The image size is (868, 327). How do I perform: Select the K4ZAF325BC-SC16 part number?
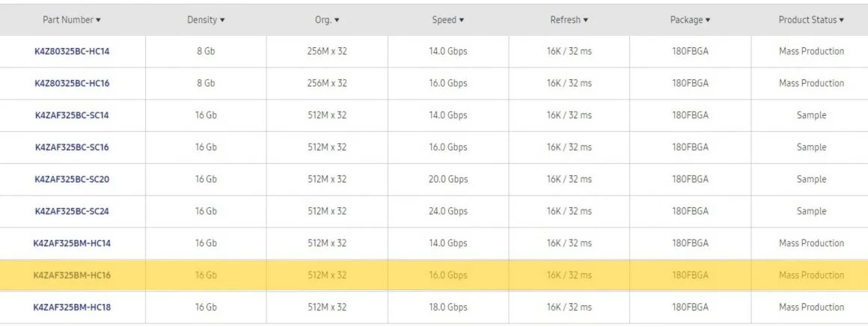coord(72,147)
